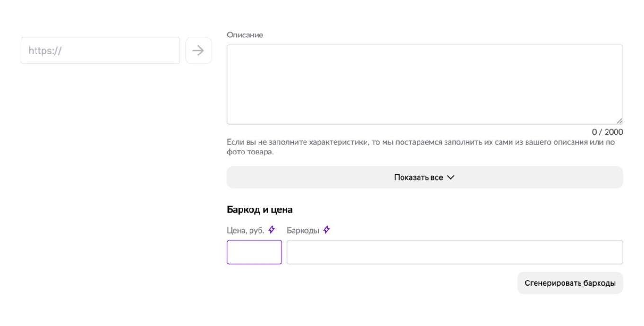This screenshot has height=326, width=644.
Task: Trigger AI autofill for the barcodes field
Action: tap(326, 229)
